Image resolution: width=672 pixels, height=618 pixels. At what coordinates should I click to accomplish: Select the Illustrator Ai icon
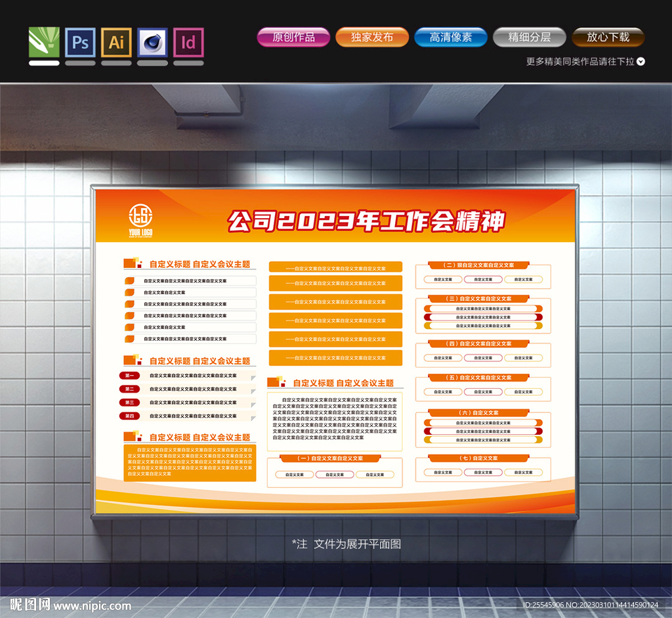[x=116, y=42]
